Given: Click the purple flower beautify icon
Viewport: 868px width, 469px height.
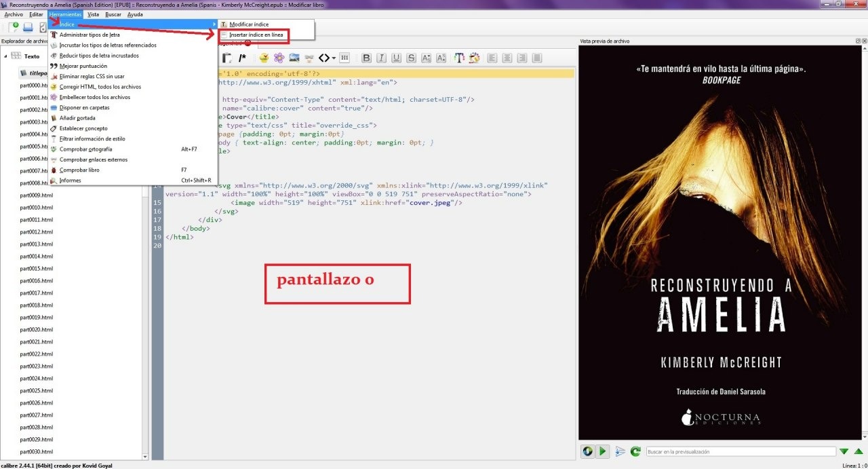Looking at the screenshot, I should point(279,58).
